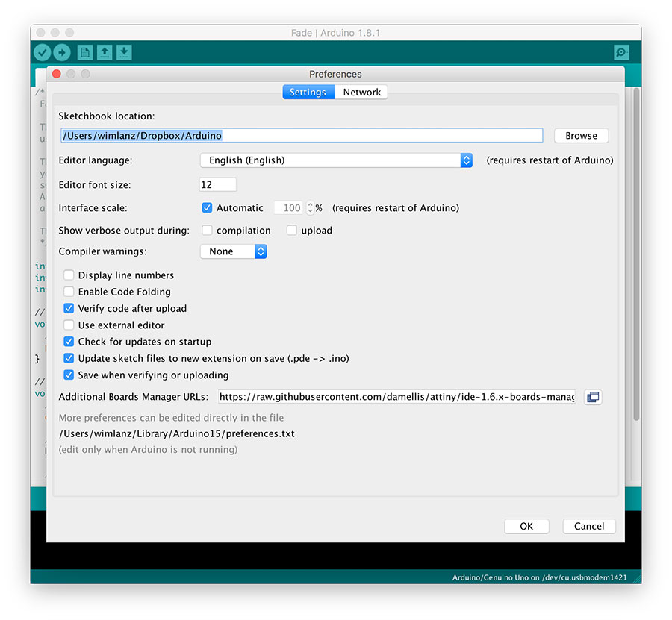Image resolution: width=672 pixels, height=620 pixels.
Task: Open the Editor language dropdown
Action: coord(337,160)
